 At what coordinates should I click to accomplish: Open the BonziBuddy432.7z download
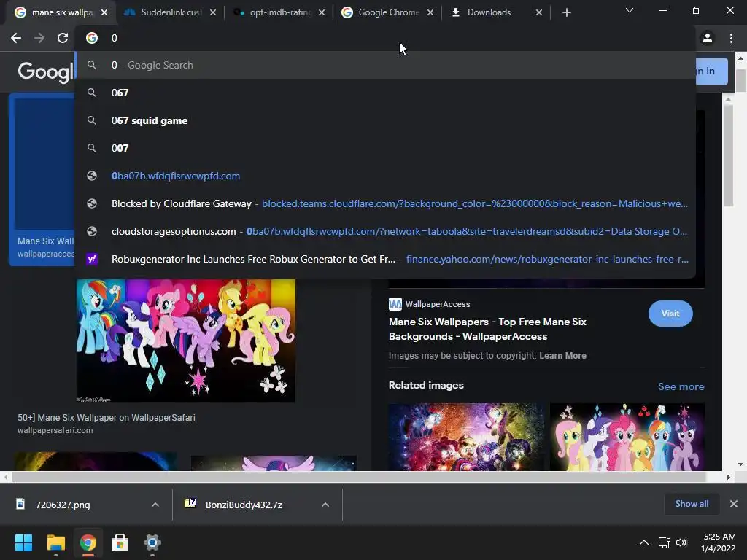(244, 505)
